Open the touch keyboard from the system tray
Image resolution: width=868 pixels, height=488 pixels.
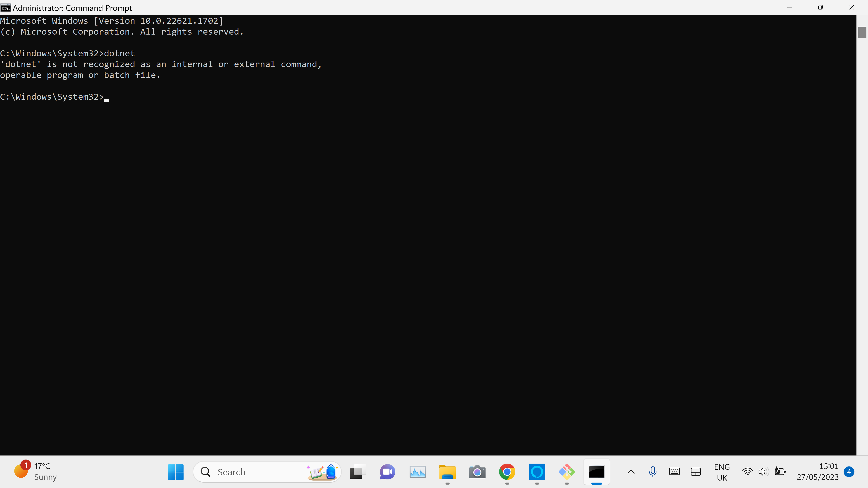pyautogui.click(x=674, y=472)
